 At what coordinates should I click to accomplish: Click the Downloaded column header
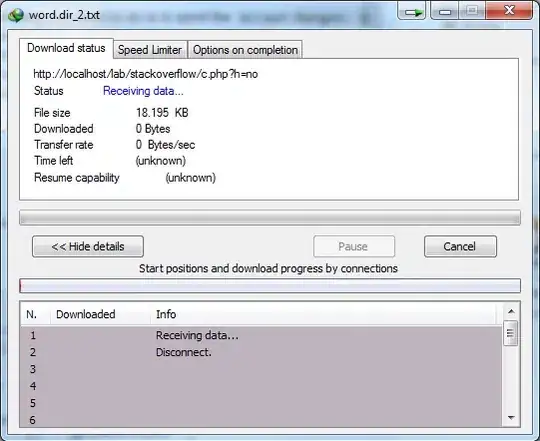pos(101,314)
